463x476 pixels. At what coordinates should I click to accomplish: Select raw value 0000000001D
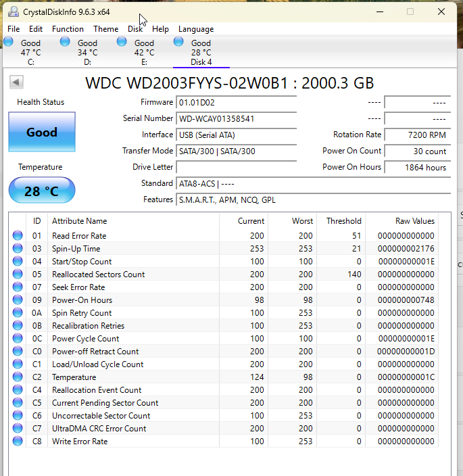pyautogui.click(x=406, y=352)
